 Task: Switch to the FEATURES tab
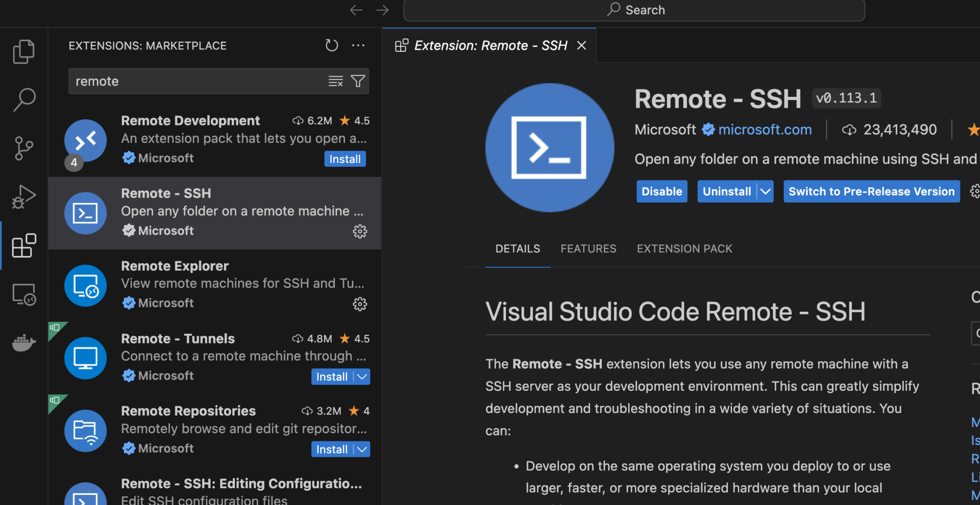(x=588, y=249)
